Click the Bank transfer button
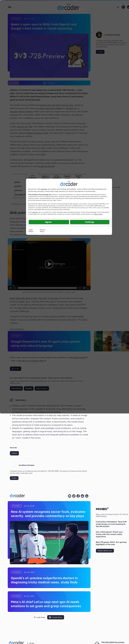The width and height of the screenshot is (129, 644). 42,389
